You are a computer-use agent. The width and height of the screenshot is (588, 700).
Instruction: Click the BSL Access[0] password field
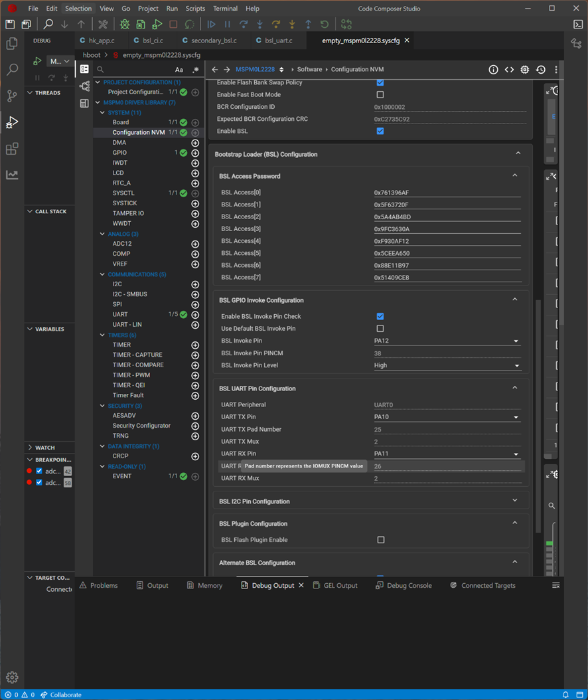click(447, 193)
